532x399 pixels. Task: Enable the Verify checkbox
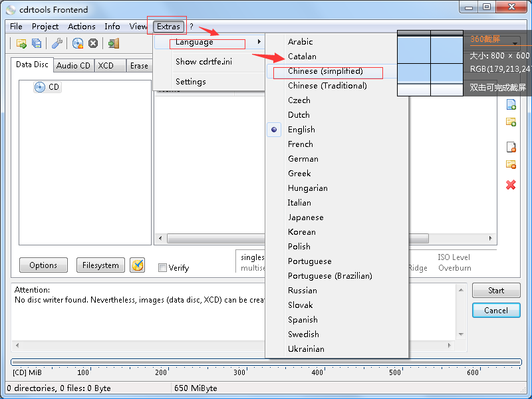pos(162,268)
